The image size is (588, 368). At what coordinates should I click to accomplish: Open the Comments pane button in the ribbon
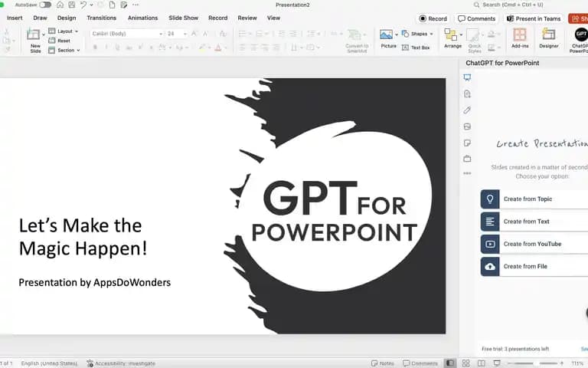pos(476,18)
